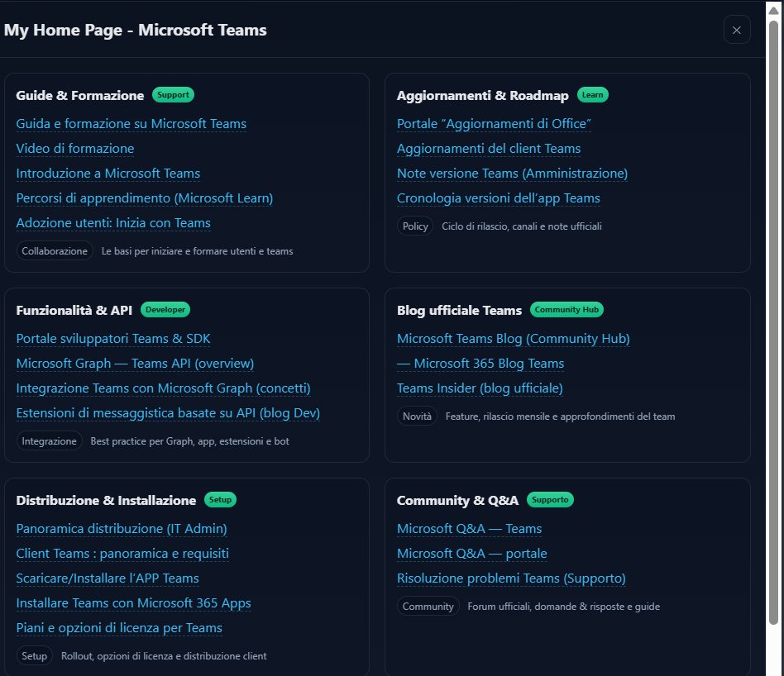Open Note versione Teams (Amministrazione)
This screenshot has width=784, height=676.
click(x=512, y=174)
